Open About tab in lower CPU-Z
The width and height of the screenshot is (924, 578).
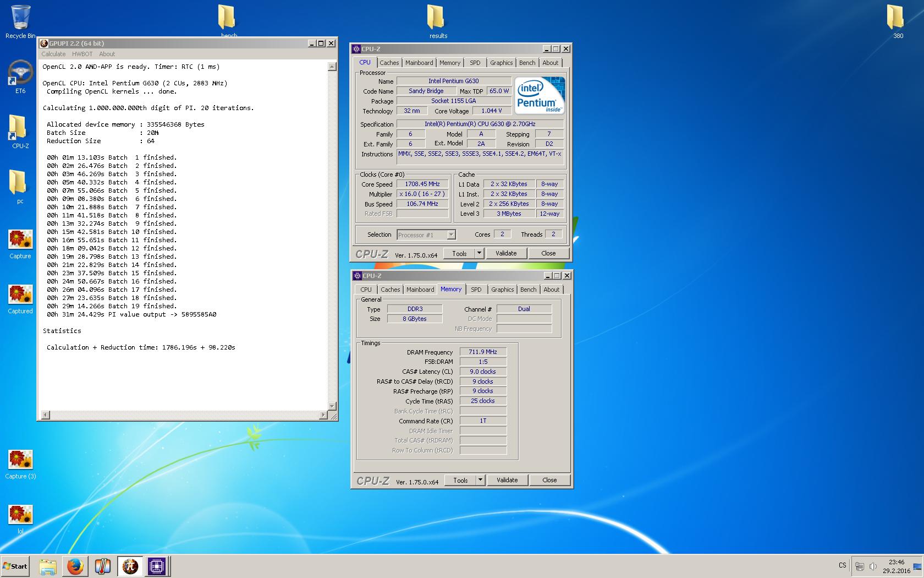(551, 290)
